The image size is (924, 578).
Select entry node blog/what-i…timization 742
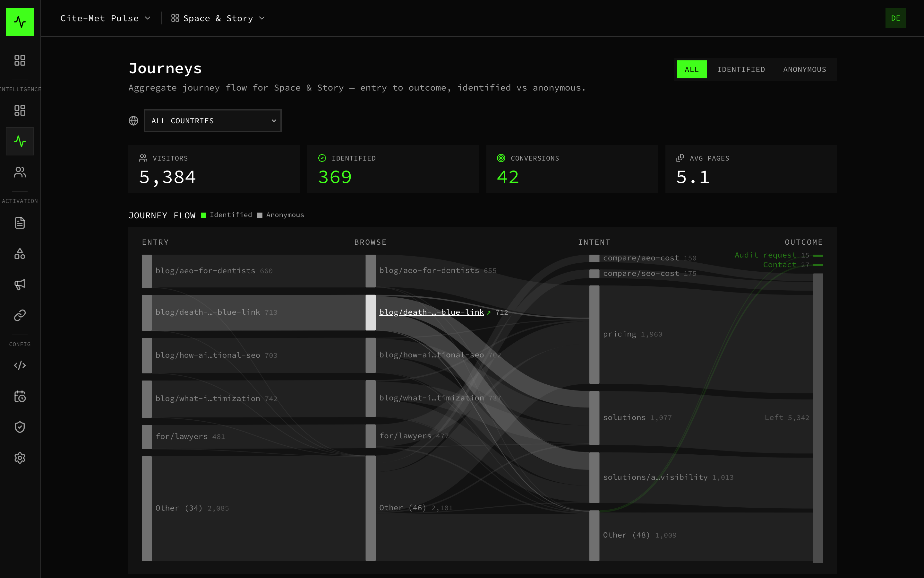click(147, 399)
